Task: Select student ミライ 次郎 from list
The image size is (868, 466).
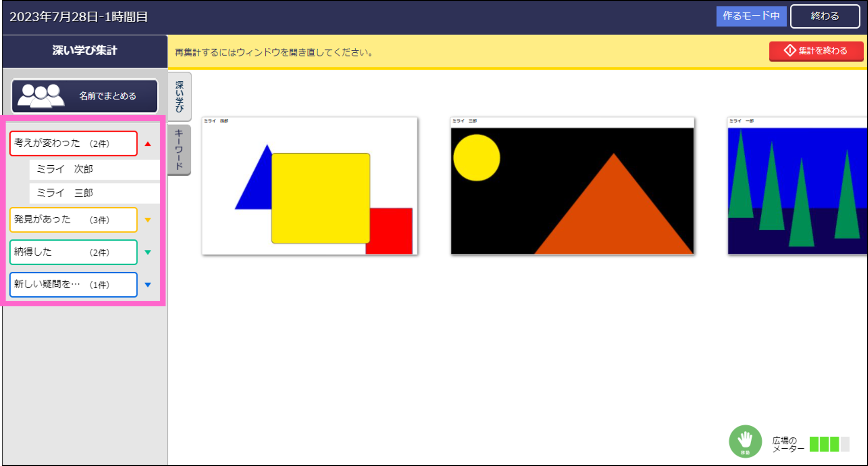Action: 93,169
